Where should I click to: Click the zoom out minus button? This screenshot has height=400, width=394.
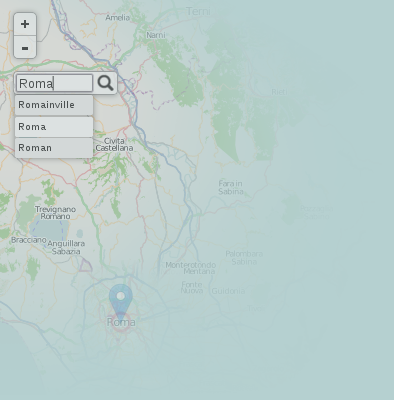[x=25, y=47]
